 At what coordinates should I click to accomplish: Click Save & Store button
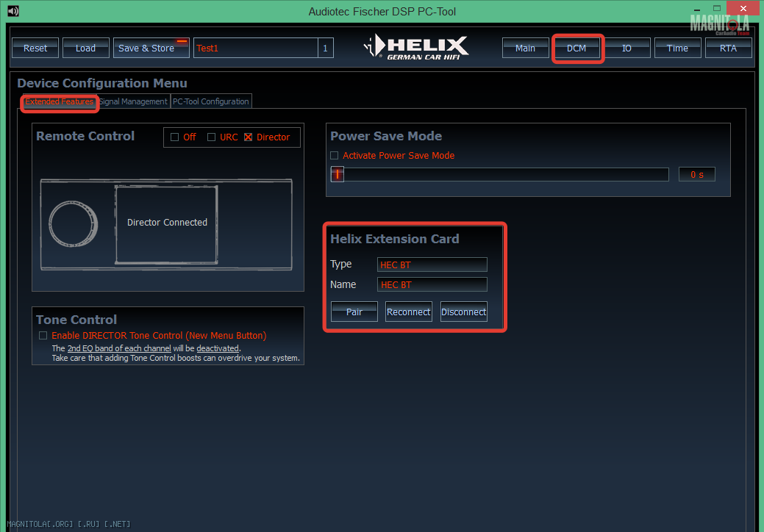click(x=151, y=48)
